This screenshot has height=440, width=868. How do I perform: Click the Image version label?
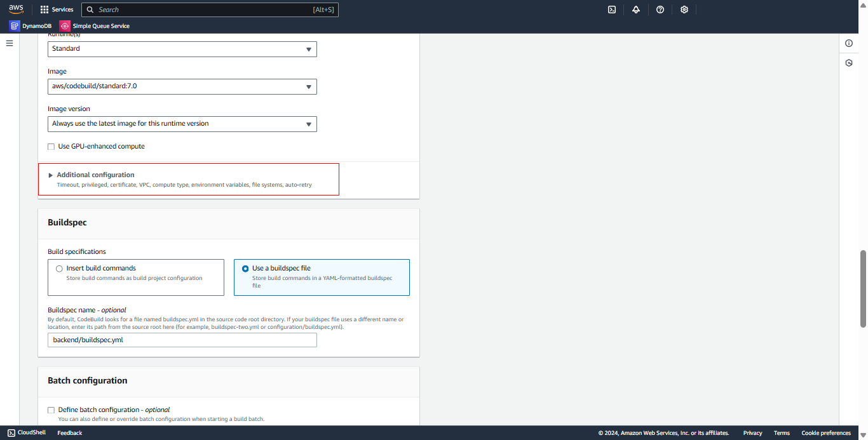coord(69,109)
